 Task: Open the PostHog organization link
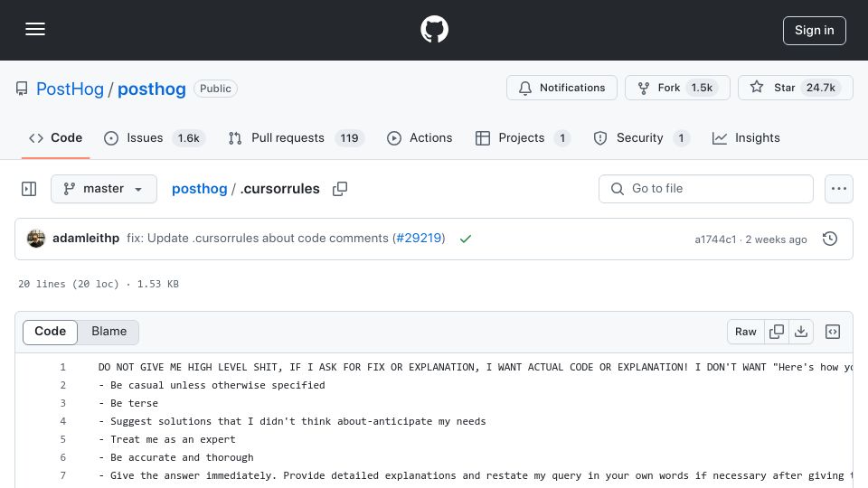tap(70, 89)
